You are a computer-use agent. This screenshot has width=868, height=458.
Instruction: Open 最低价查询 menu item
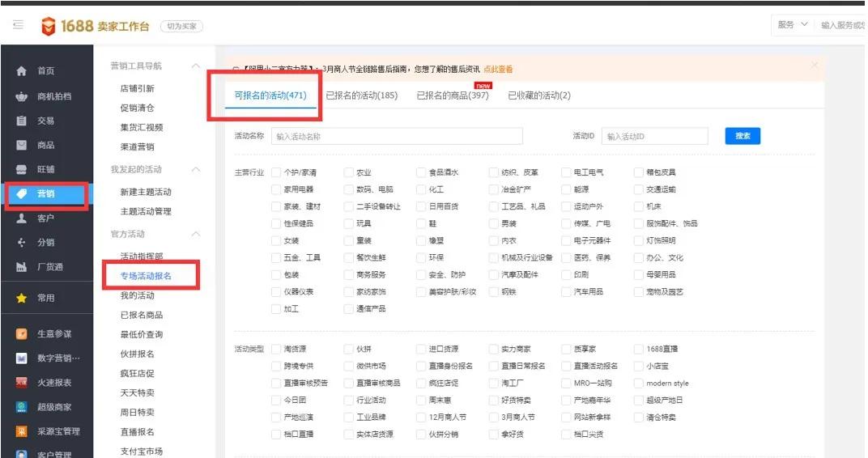click(142, 334)
